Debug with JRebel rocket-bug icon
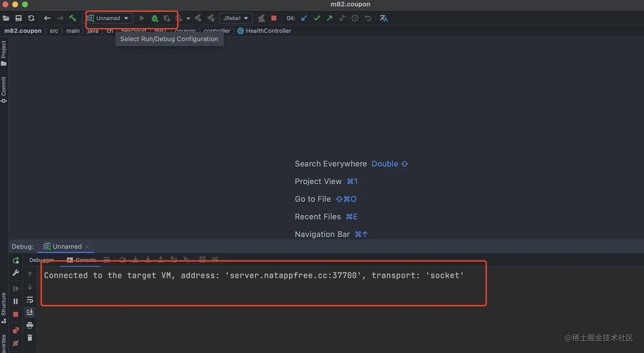This screenshot has width=644, height=353. click(x=211, y=18)
